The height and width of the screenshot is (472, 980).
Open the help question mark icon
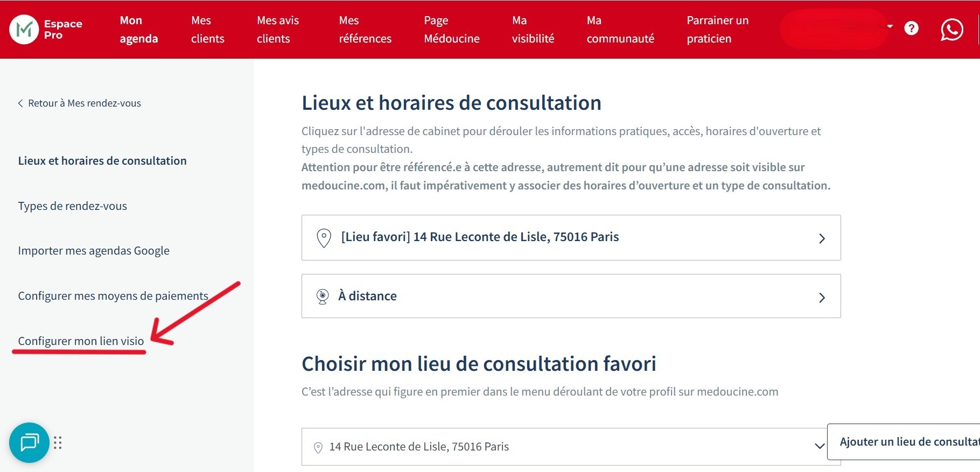pyautogui.click(x=911, y=28)
